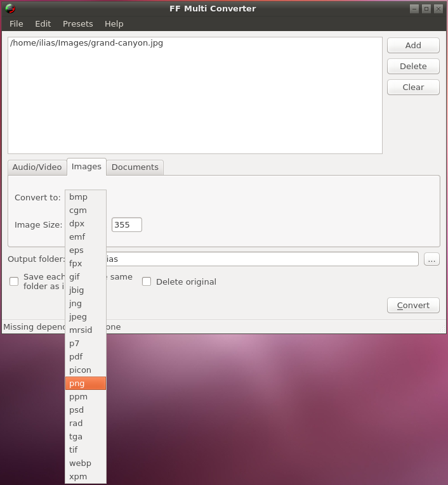This screenshot has width=448, height=485.
Task: Select psd in the format list
Action: pos(86,410)
